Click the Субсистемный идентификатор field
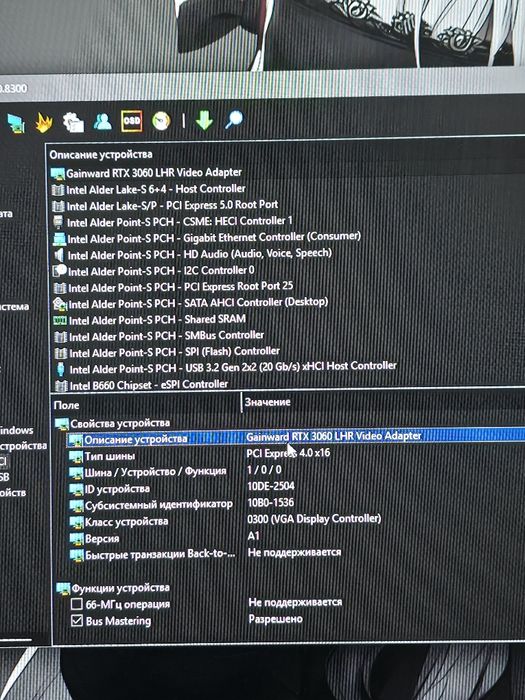The image size is (525, 700). point(158,505)
